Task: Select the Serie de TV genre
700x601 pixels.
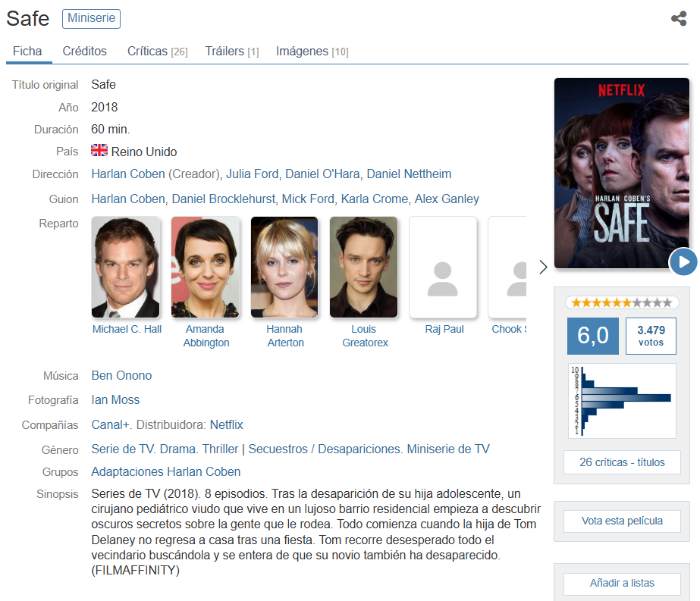Action: click(x=123, y=449)
